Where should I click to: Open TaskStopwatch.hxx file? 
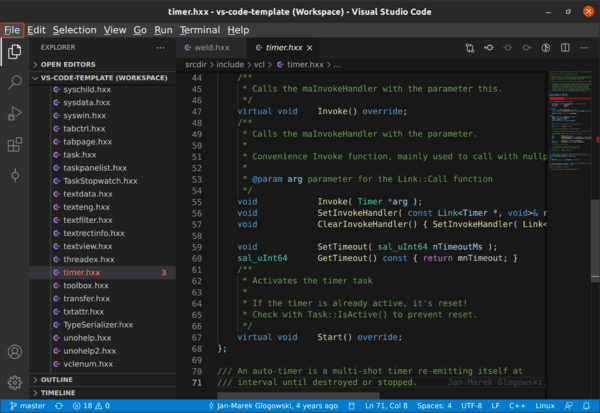103,181
